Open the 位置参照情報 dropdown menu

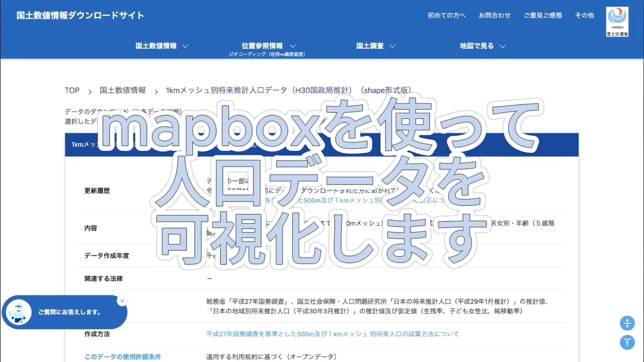267,45
